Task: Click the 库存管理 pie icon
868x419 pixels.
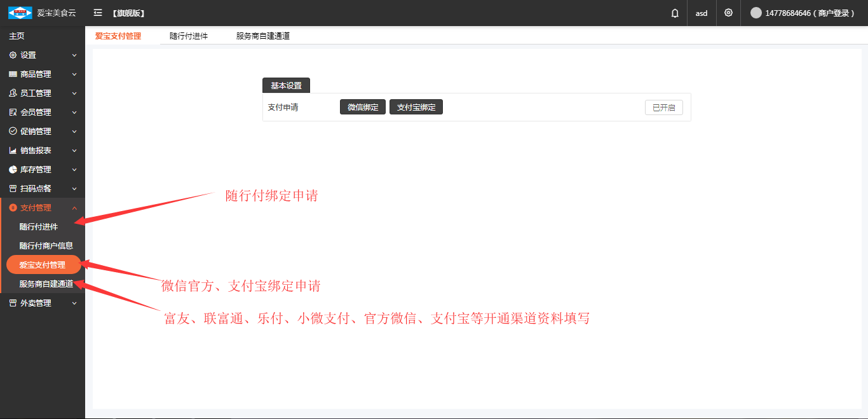Action: click(x=13, y=170)
